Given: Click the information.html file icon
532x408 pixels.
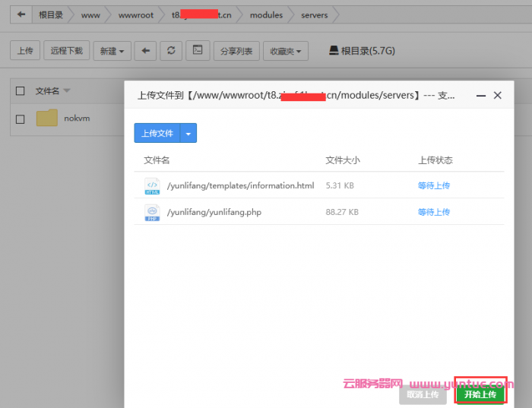Looking at the screenshot, I should pos(152,185).
